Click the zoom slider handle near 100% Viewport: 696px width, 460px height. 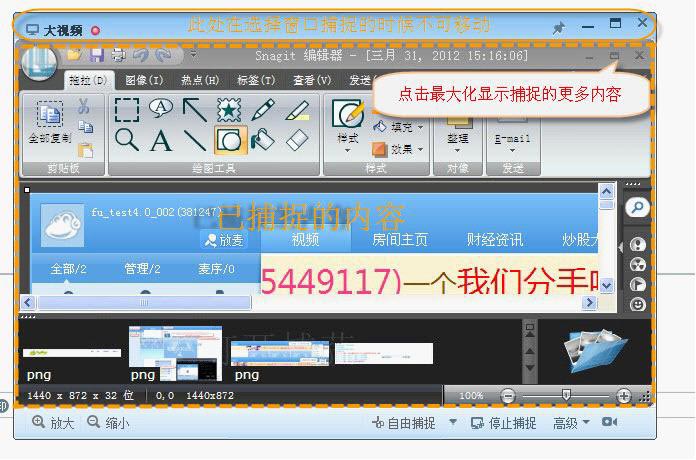(x=566, y=395)
